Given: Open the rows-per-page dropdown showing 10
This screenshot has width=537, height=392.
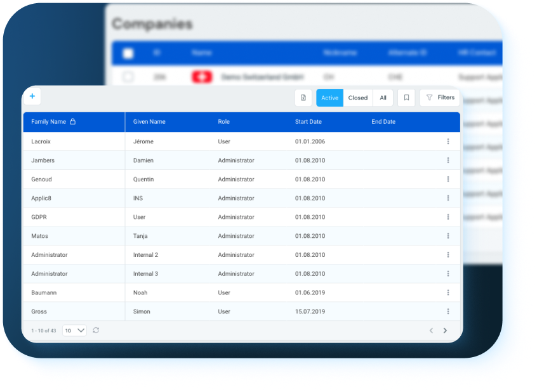Looking at the screenshot, I should 74,330.
